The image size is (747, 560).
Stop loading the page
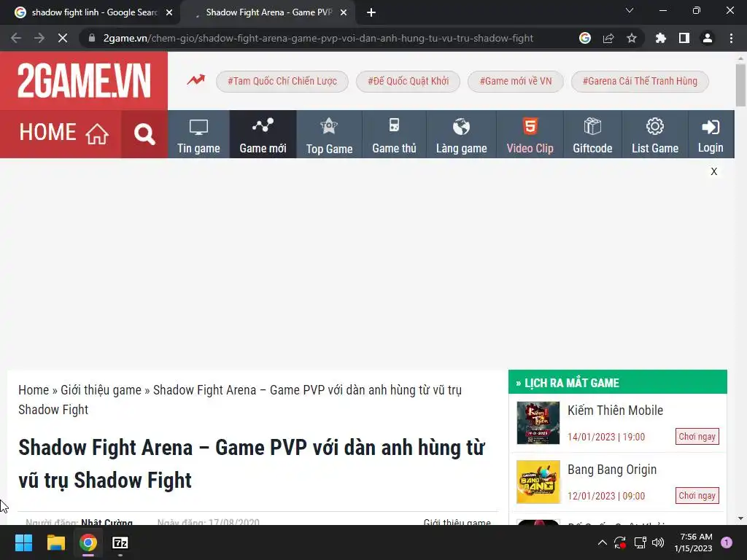[x=63, y=38]
